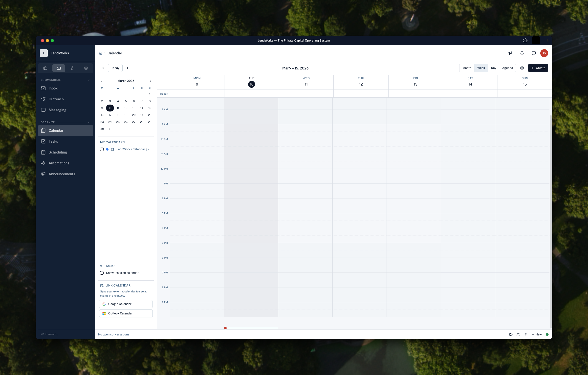Image resolution: width=588 pixels, height=375 pixels.
Task: Go to home breadcrumb icon
Action: point(101,53)
